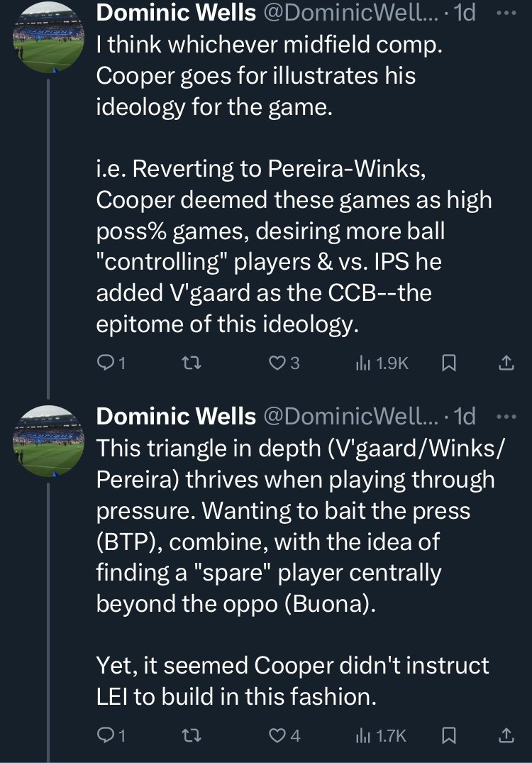This screenshot has width=532, height=763.
Task: Open more options menu on the second tweet
Action: 506,417
